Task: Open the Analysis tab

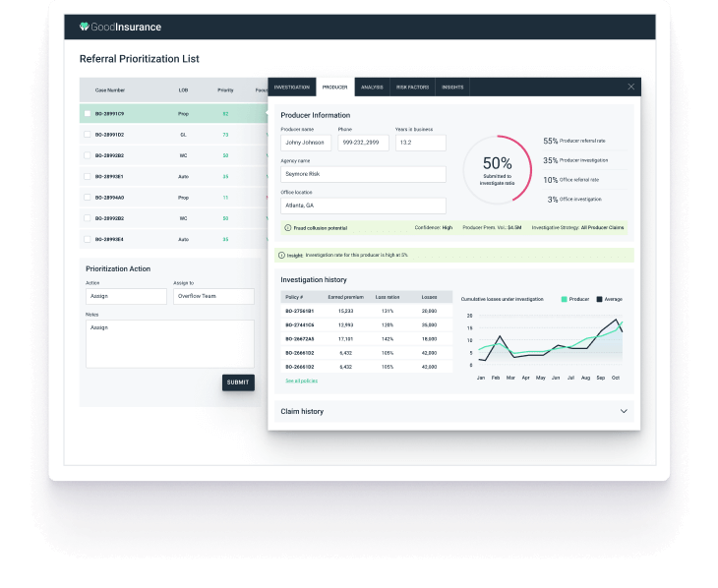Action: pyautogui.click(x=372, y=87)
